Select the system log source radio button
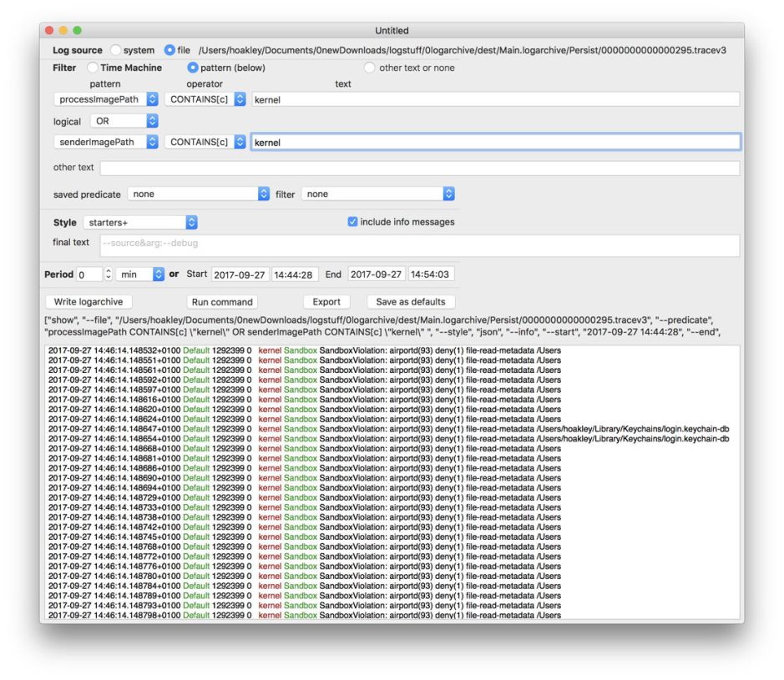 116,50
